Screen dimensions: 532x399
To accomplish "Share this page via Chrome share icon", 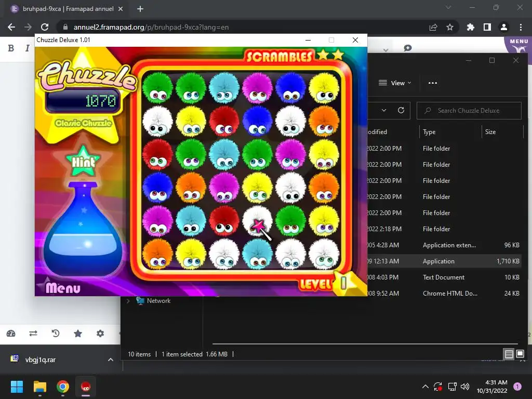I will [433, 27].
